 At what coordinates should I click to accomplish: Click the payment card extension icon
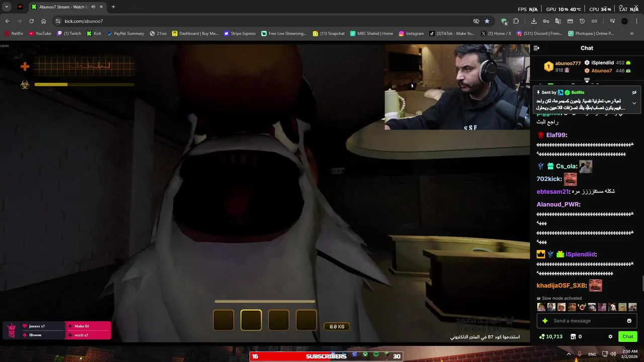click(x=570, y=21)
